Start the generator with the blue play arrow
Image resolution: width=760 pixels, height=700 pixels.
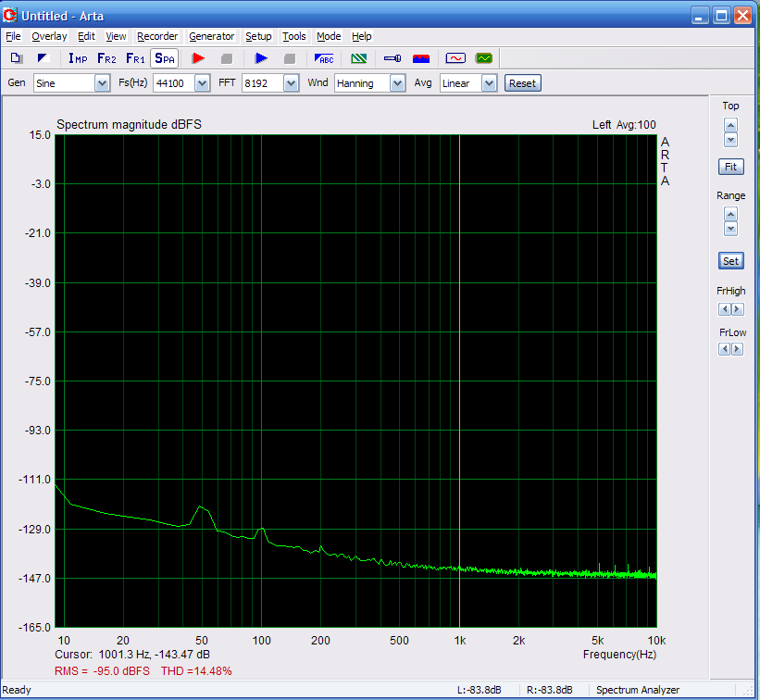(261, 58)
